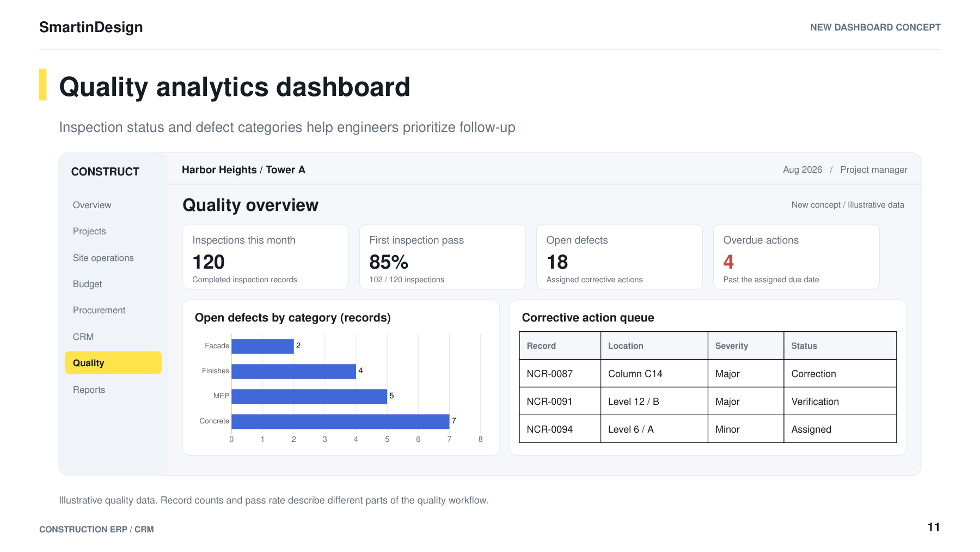Click the New concept / Illustrative data note

[x=848, y=205]
